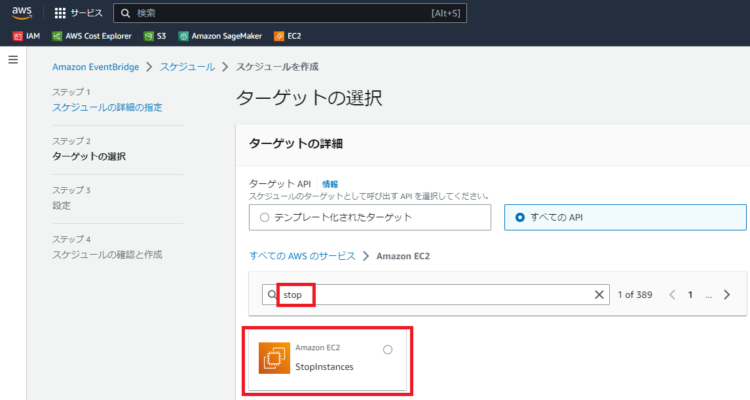Clear the stop search filter
This screenshot has height=400, width=750.
coord(599,295)
